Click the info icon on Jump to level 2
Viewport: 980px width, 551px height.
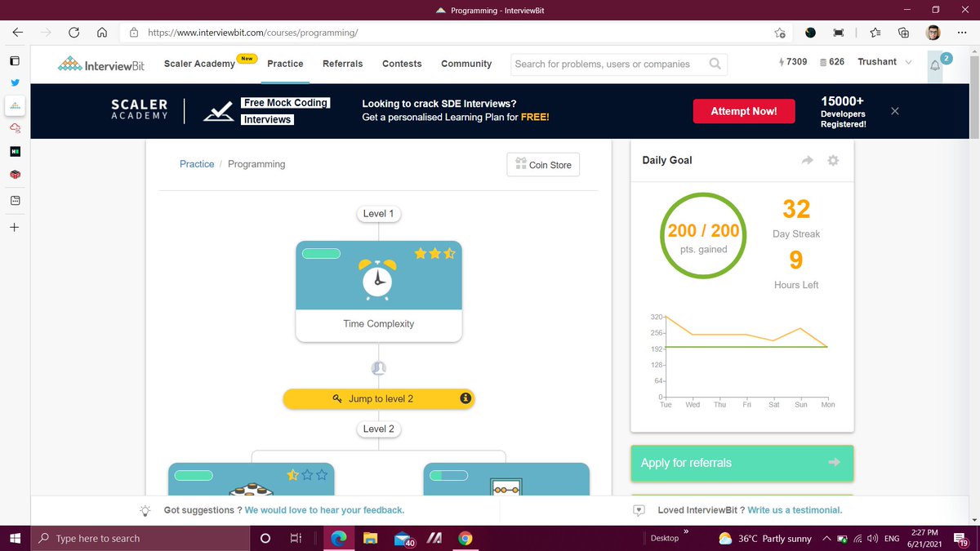(x=465, y=398)
